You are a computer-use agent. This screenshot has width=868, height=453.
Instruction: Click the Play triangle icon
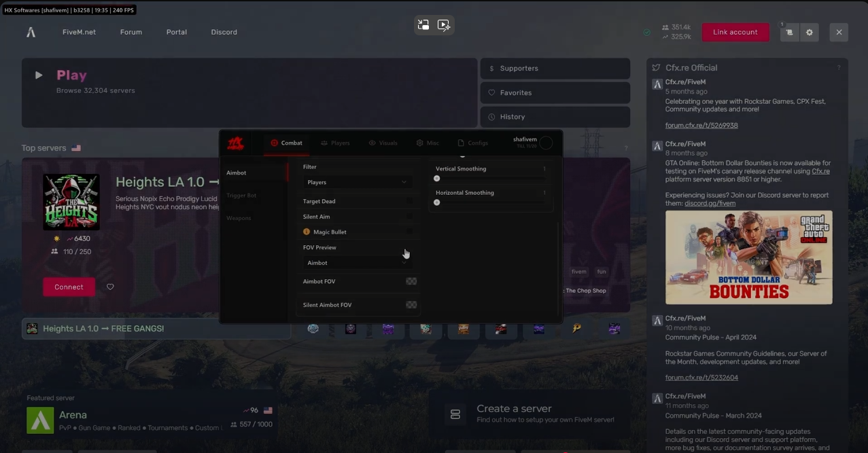coord(39,75)
